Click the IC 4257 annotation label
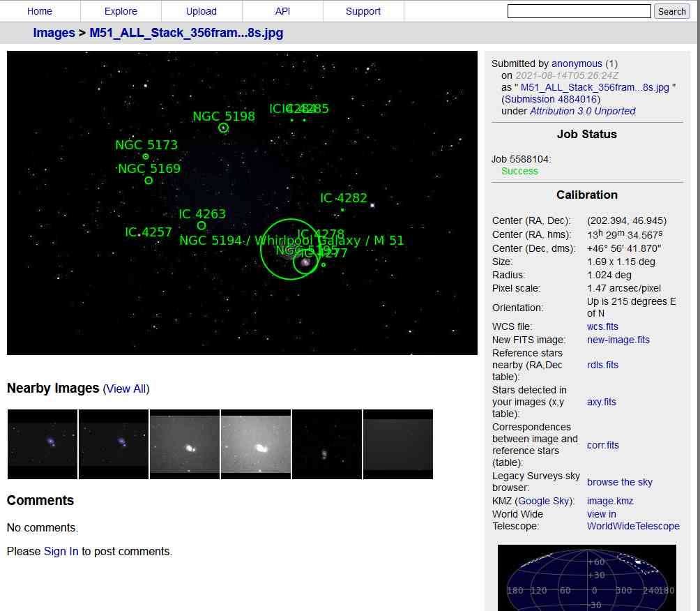 pyautogui.click(x=149, y=232)
